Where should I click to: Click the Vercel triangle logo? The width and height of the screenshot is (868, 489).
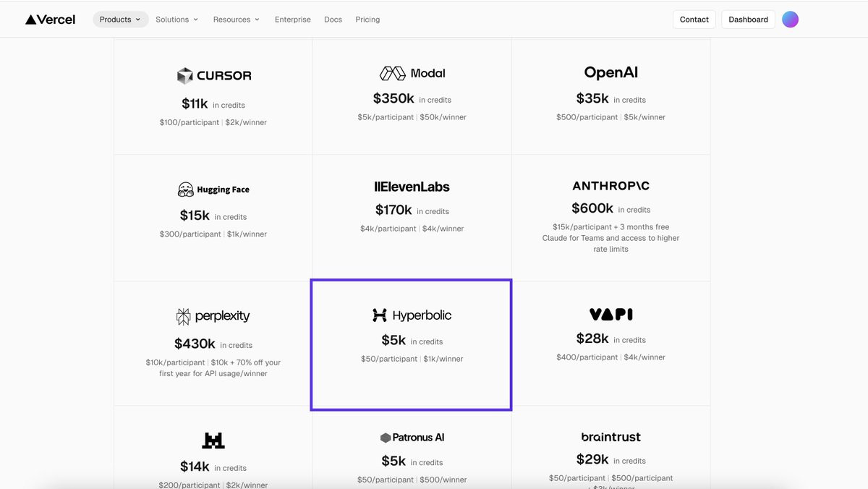[30, 20]
